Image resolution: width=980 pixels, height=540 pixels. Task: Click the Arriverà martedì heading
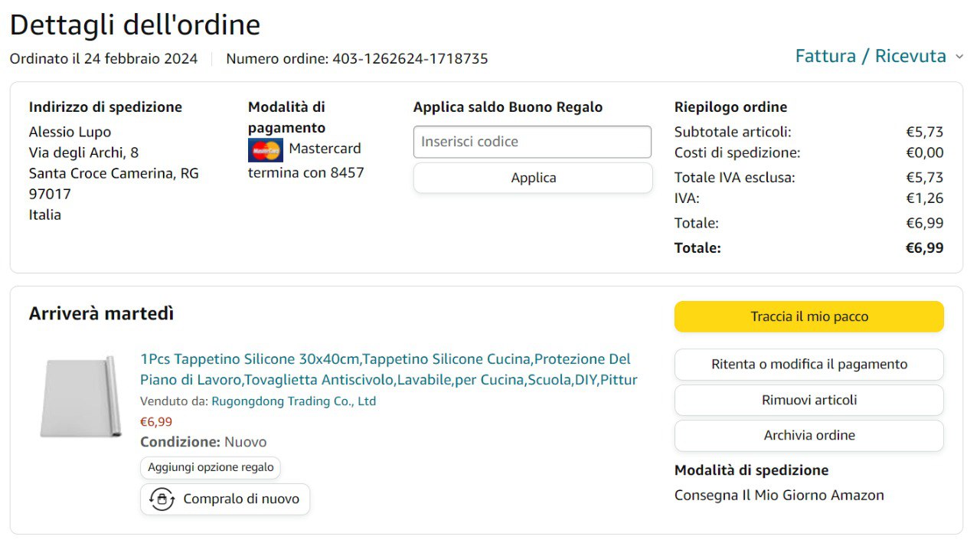tap(101, 313)
